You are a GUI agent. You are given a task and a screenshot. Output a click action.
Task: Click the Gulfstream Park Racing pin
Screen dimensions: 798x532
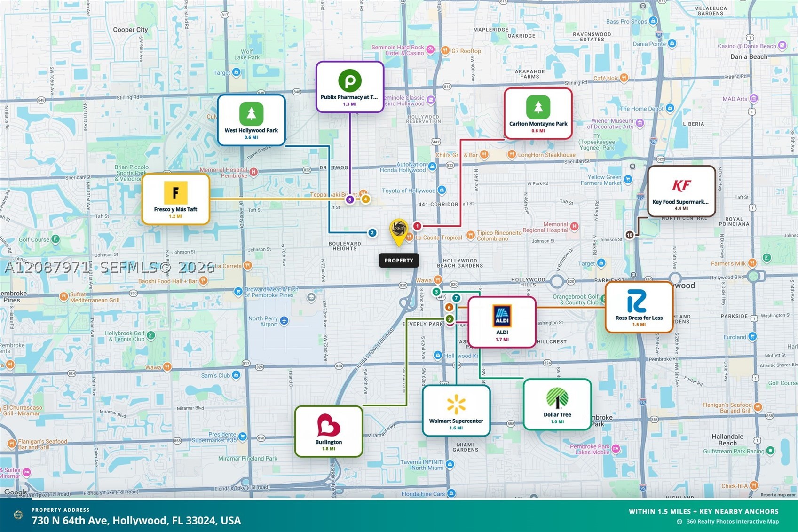[770, 451]
